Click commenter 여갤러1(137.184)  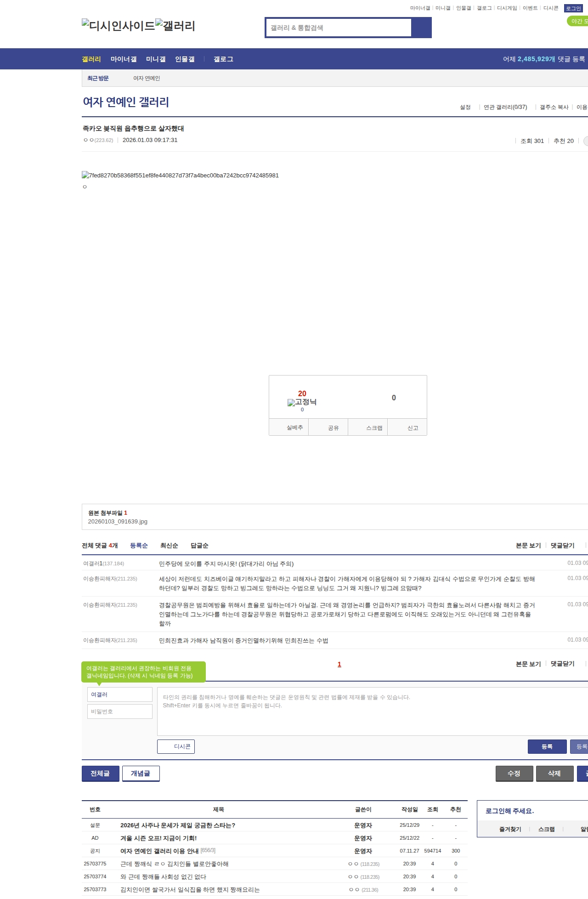[x=103, y=563]
